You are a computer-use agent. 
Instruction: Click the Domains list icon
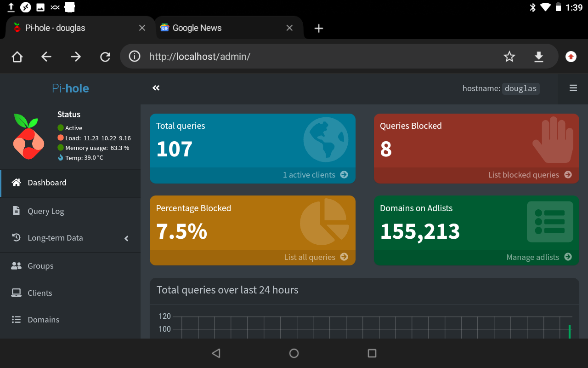click(x=16, y=320)
